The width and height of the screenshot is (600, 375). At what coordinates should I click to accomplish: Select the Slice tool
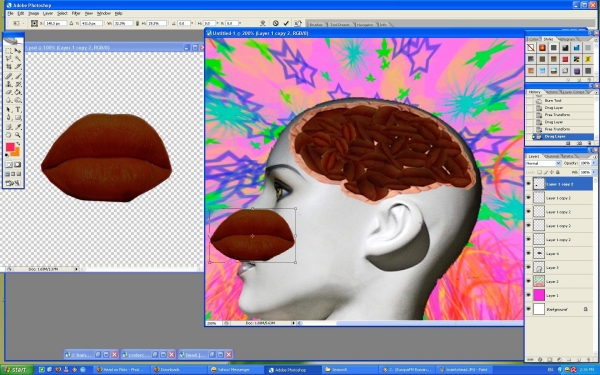(x=18, y=67)
